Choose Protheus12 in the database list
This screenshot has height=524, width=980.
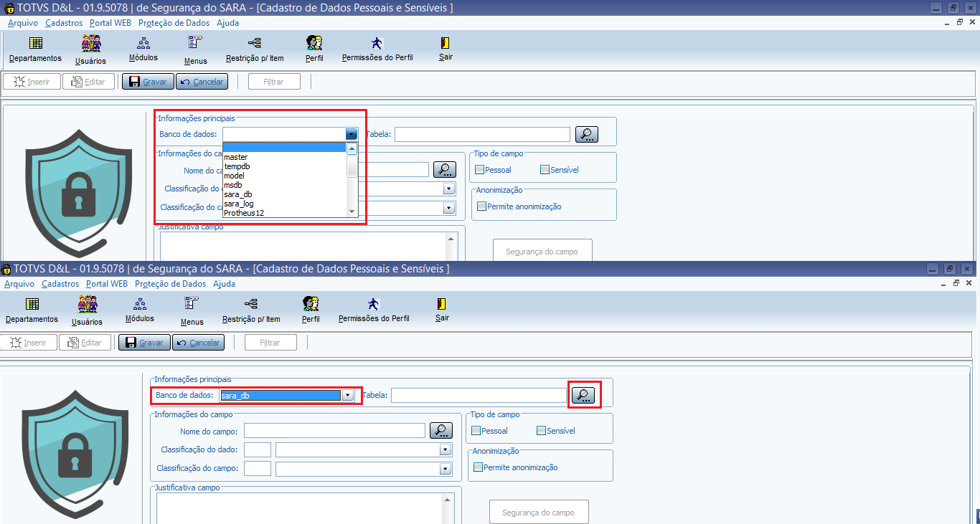point(285,213)
